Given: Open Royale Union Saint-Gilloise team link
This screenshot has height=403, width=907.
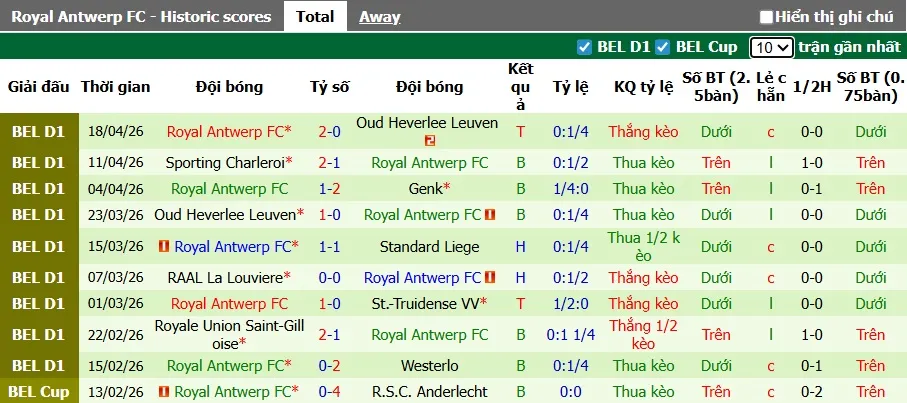Looking at the screenshot, I should point(229,335).
